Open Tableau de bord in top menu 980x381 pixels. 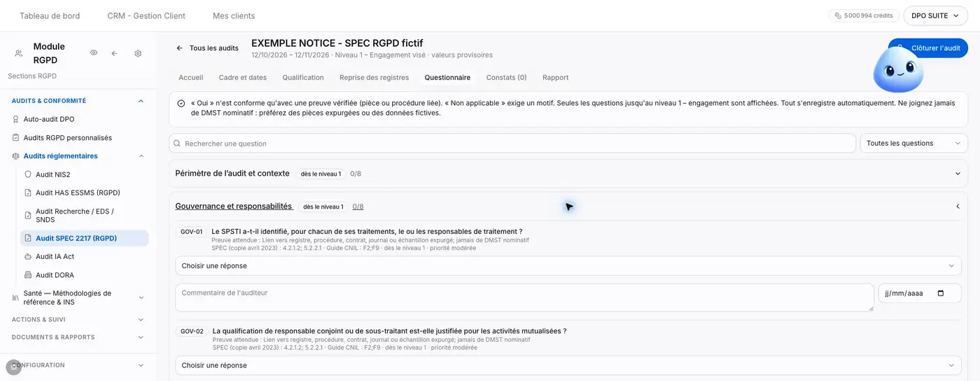pyautogui.click(x=50, y=15)
